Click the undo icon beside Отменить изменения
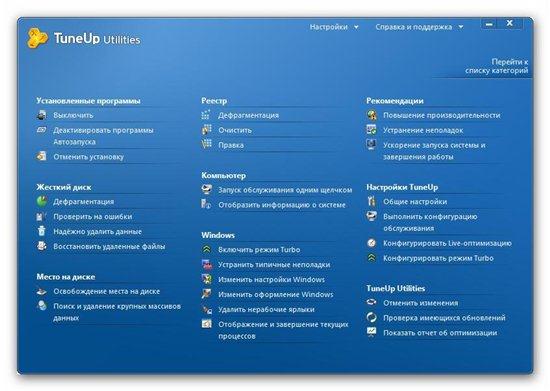The image size is (550, 391). pos(371,302)
